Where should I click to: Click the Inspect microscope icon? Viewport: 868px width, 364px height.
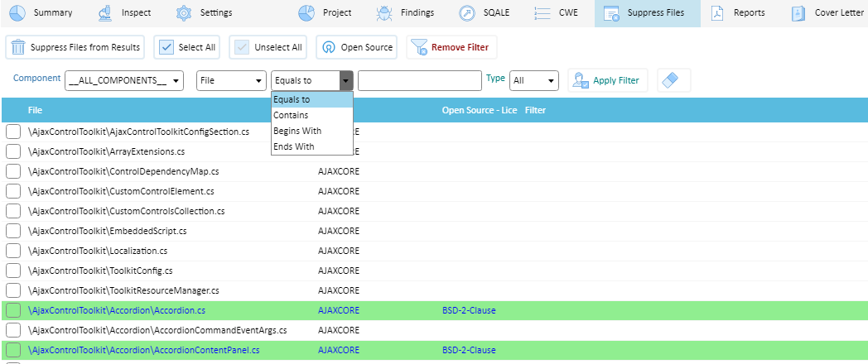point(106,12)
